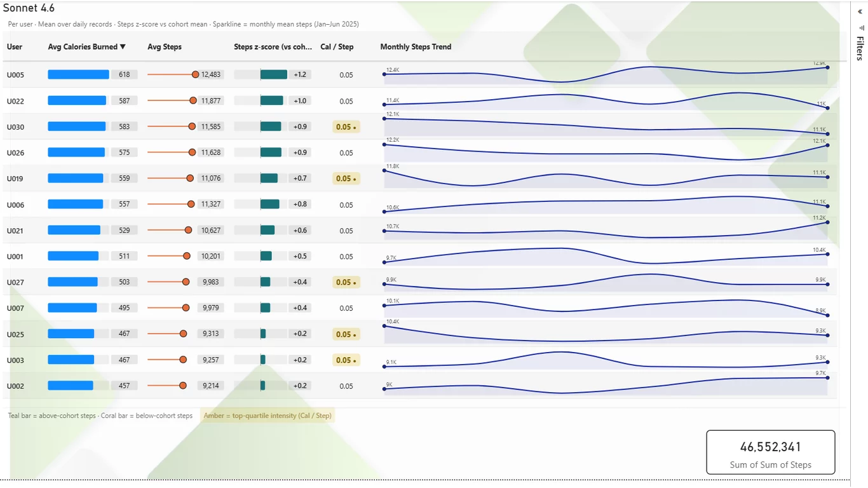Select the U025 user cell
868x488 pixels.
(x=15, y=334)
